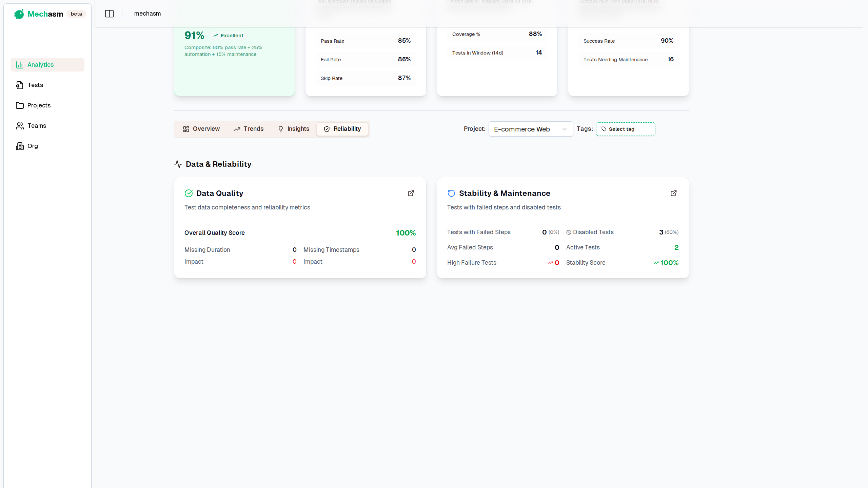Open the Analytics section in sidebar
This screenshot has width=868, height=488.
[x=47, y=64]
